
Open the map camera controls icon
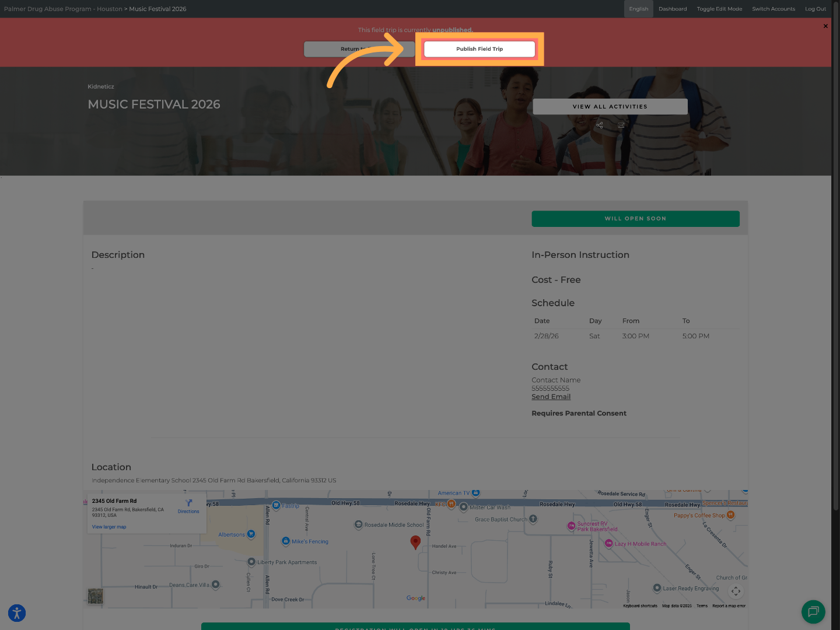tap(736, 591)
